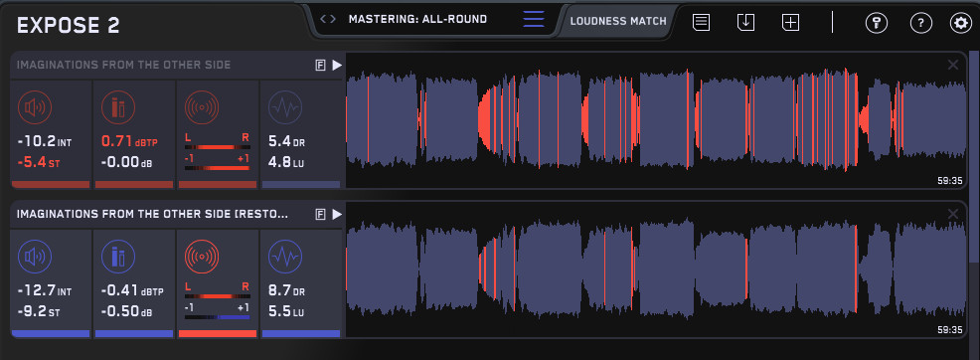The height and width of the screenshot is (360, 980).
Task: Click the 8.7 DR value
Action: click(x=286, y=290)
